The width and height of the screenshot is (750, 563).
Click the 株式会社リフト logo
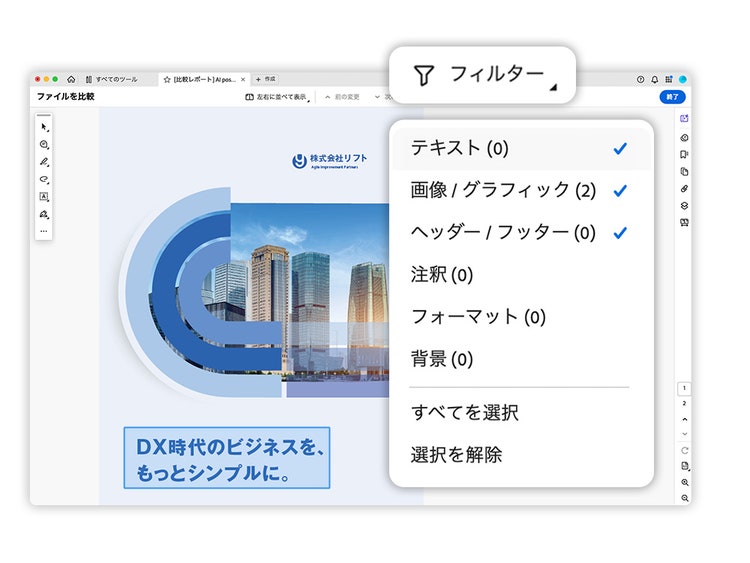coord(330,161)
